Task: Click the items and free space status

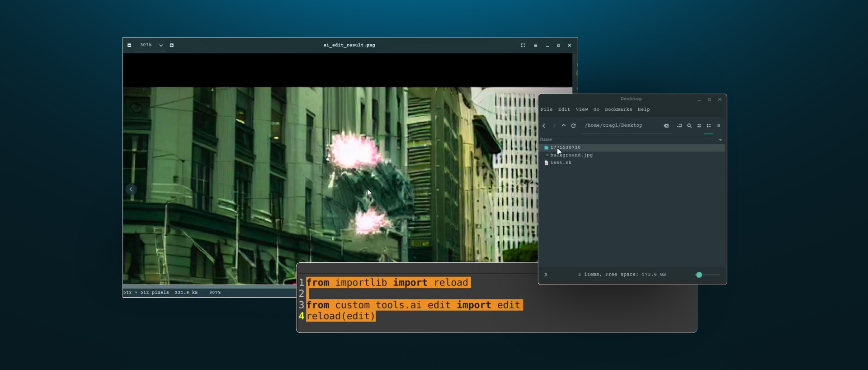Action: (622, 275)
